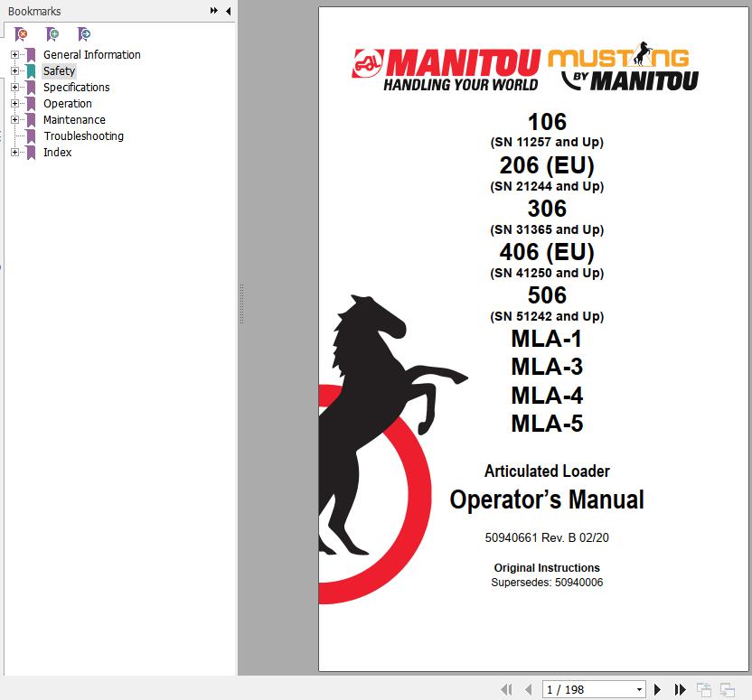The width and height of the screenshot is (752, 700).
Task: Click the Index bookmark icon
Action: click(x=31, y=153)
